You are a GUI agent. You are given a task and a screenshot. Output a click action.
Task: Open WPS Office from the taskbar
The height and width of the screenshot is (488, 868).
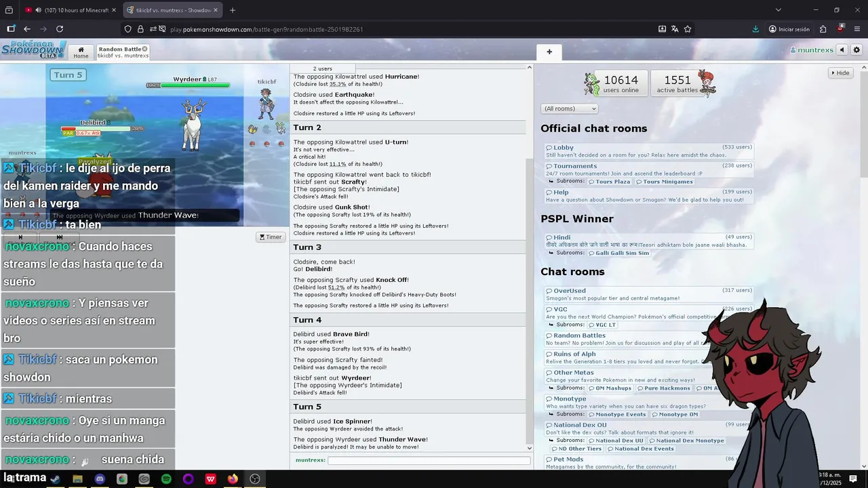click(x=210, y=479)
